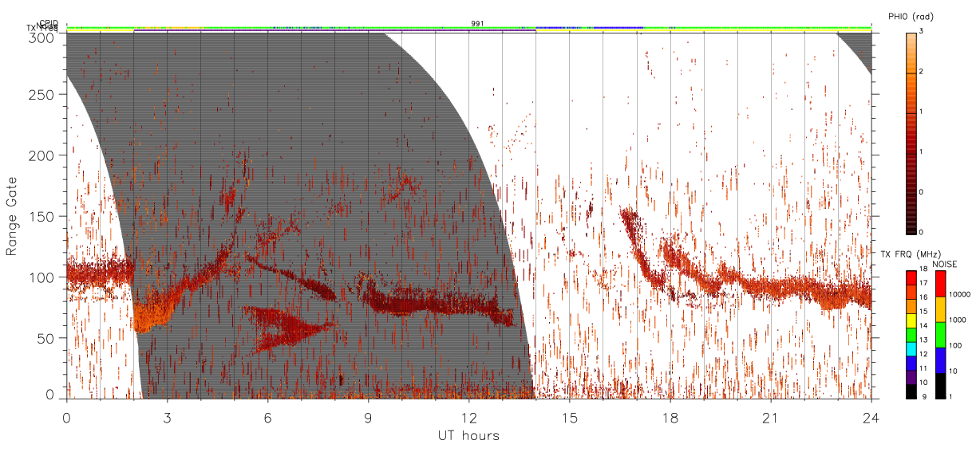The width and height of the screenshot is (980, 452).
Task: Click the "2" label on the PHI0 colorbar
Action: pos(920,73)
